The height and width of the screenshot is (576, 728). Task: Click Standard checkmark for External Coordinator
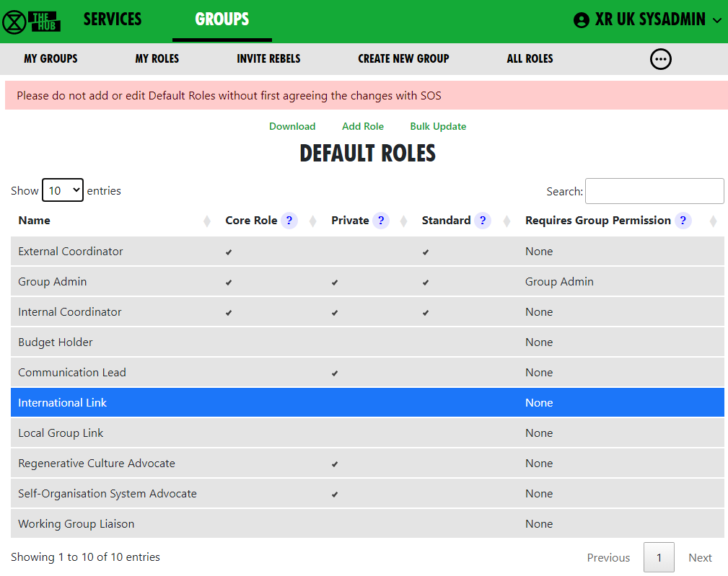[x=426, y=252]
